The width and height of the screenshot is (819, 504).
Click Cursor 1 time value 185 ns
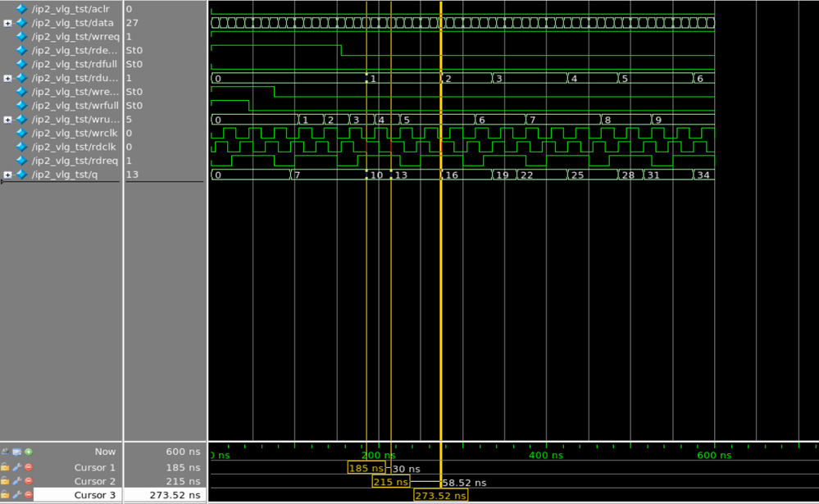click(x=184, y=467)
